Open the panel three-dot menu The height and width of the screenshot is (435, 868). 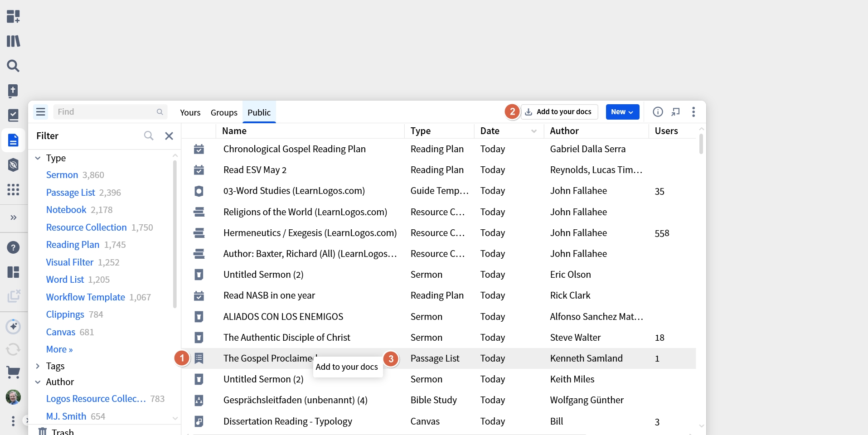(693, 112)
